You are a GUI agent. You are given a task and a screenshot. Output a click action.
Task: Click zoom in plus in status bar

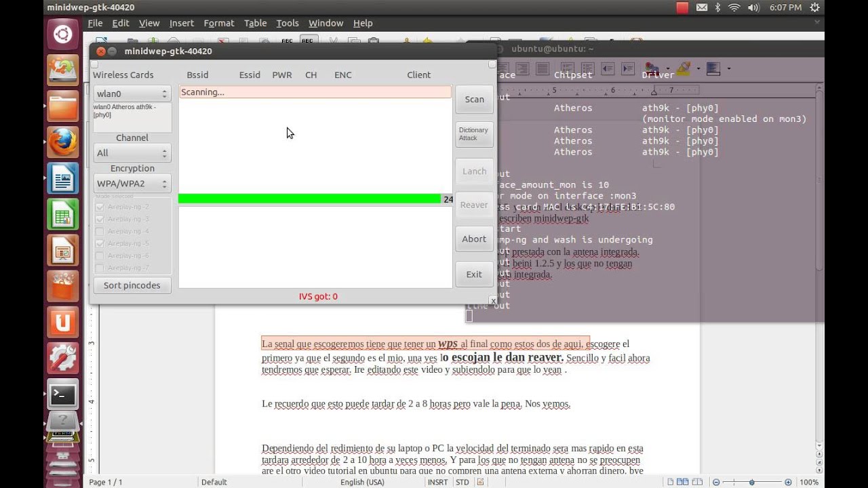pos(788,482)
